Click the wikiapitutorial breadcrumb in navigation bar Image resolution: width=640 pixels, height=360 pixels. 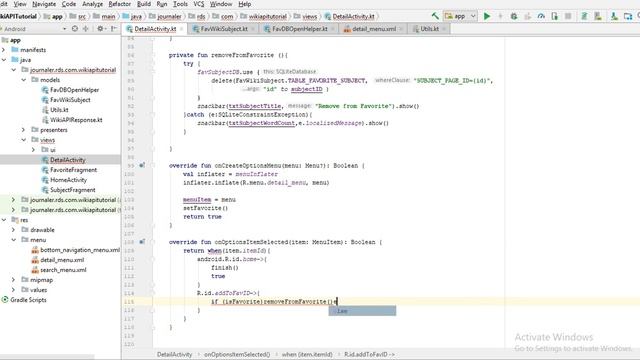coord(267,16)
